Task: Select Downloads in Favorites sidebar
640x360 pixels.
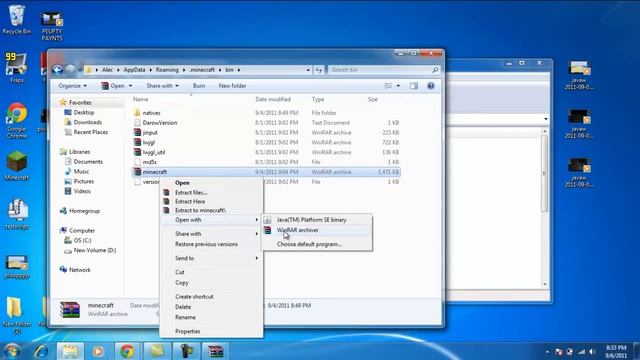Action: click(x=87, y=122)
